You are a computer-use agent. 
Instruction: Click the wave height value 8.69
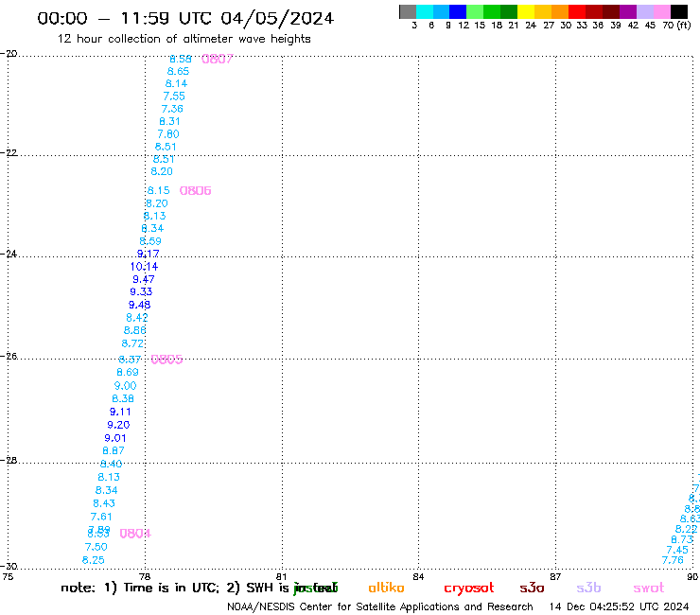click(x=128, y=373)
